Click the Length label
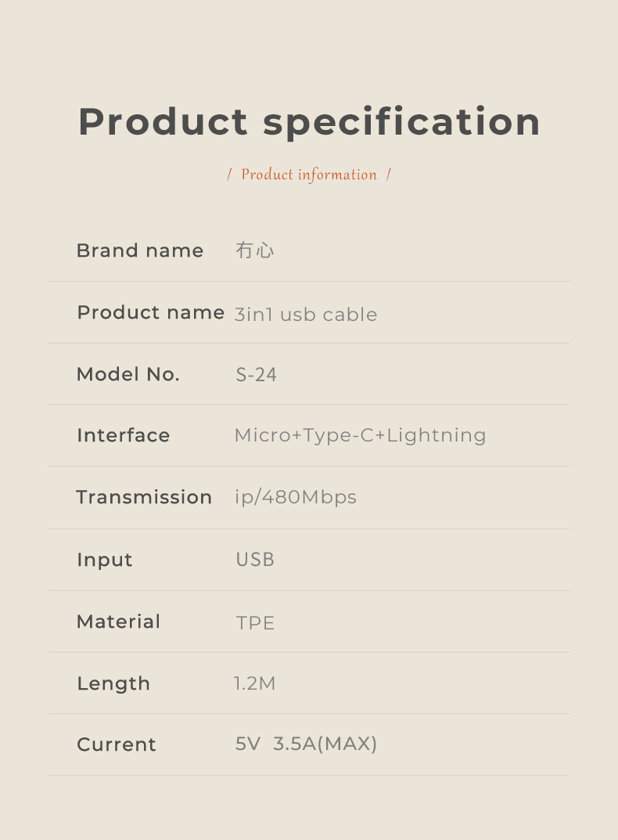The image size is (618, 840). (113, 684)
